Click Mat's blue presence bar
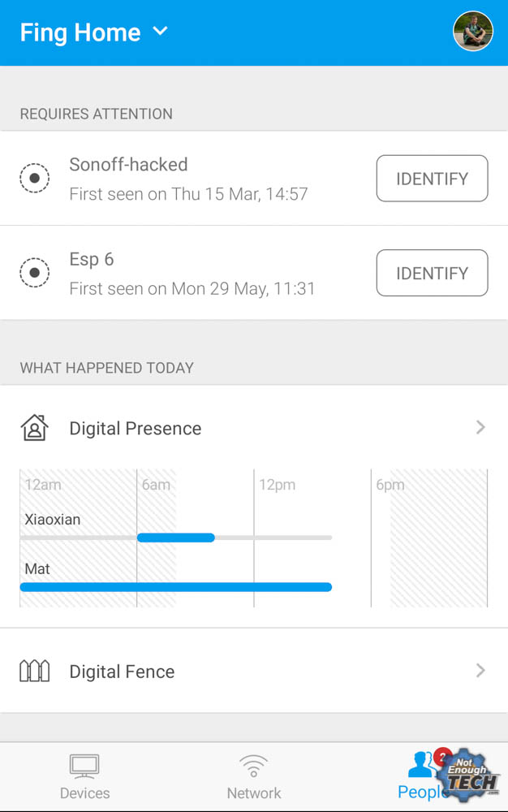The height and width of the screenshot is (812, 508). 175,587
